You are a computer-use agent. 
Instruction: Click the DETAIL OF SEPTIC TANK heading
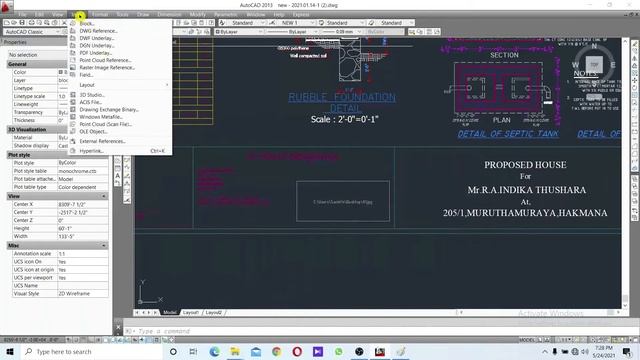click(x=508, y=134)
